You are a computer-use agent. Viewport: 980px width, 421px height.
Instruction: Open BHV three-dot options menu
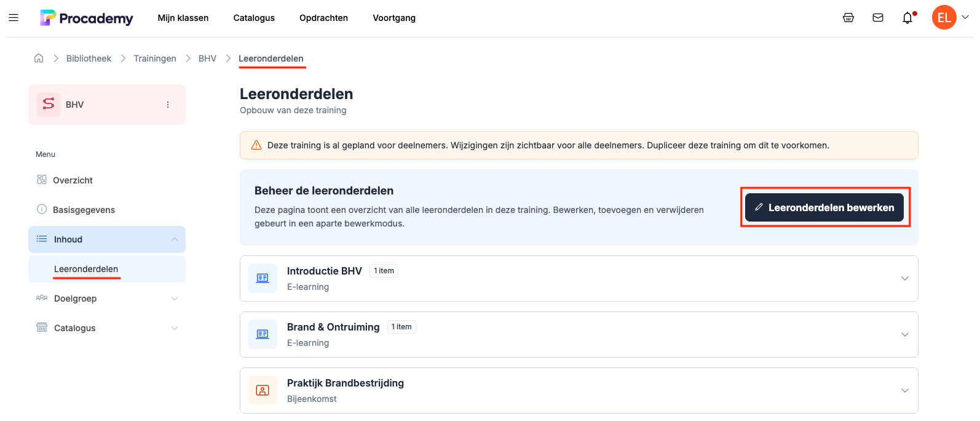(x=168, y=105)
